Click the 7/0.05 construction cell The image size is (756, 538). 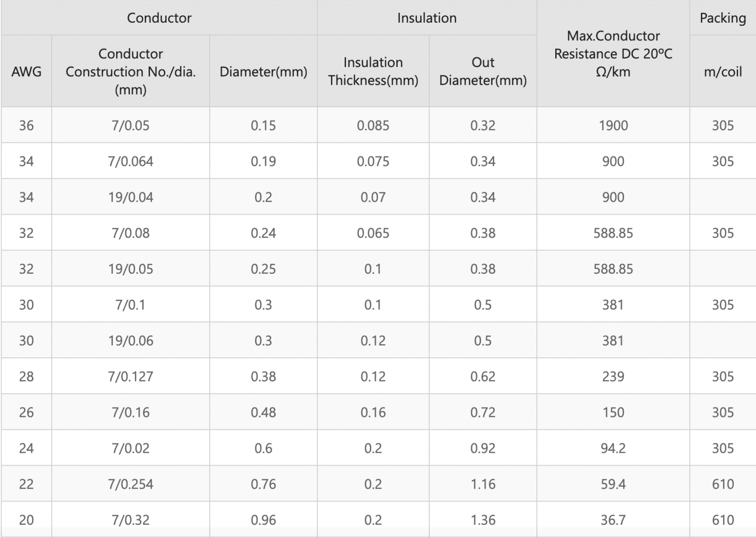point(130,126)
